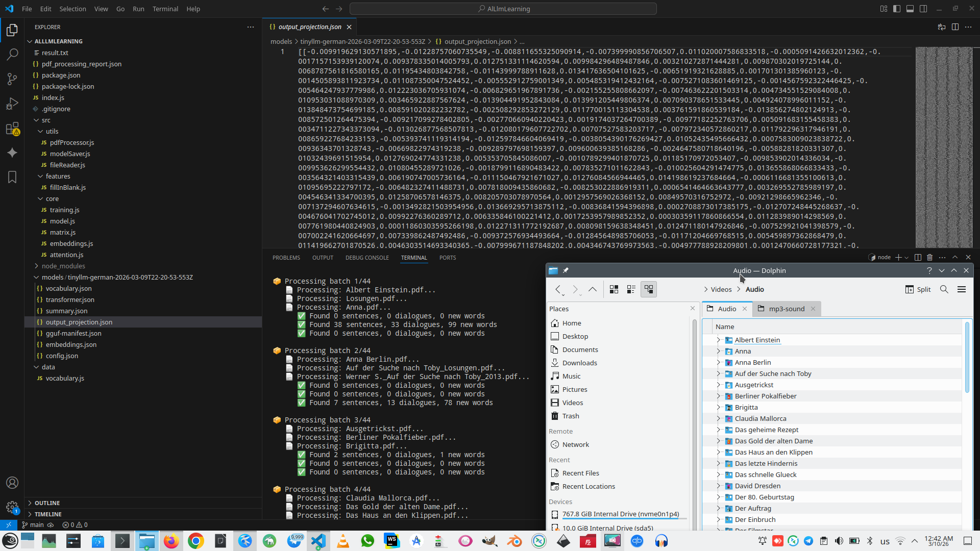Switch to the mp3-sound tab
Screen dimensions: 980x551
point(786,309)
